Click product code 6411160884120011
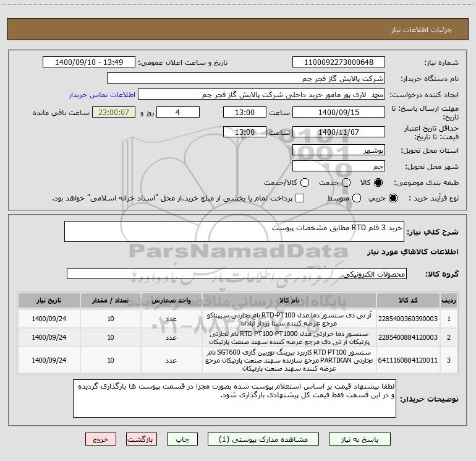This screenshot has width=476, height=461. 408,360
